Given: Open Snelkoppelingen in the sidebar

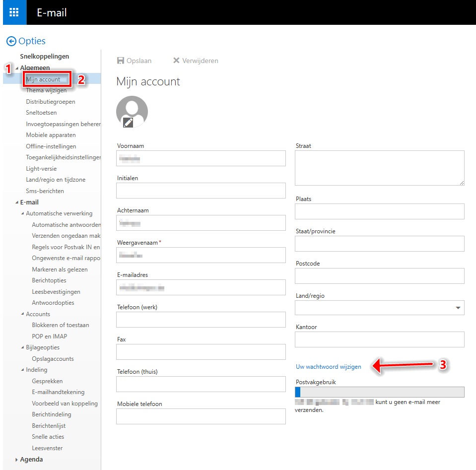Looking at the screenshot, I should tap(45, 57).
